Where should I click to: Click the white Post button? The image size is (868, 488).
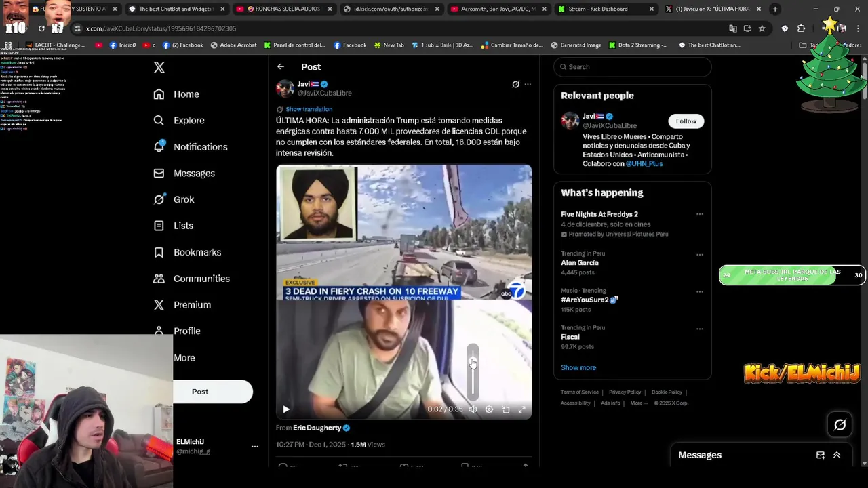[x=200, y=392]
